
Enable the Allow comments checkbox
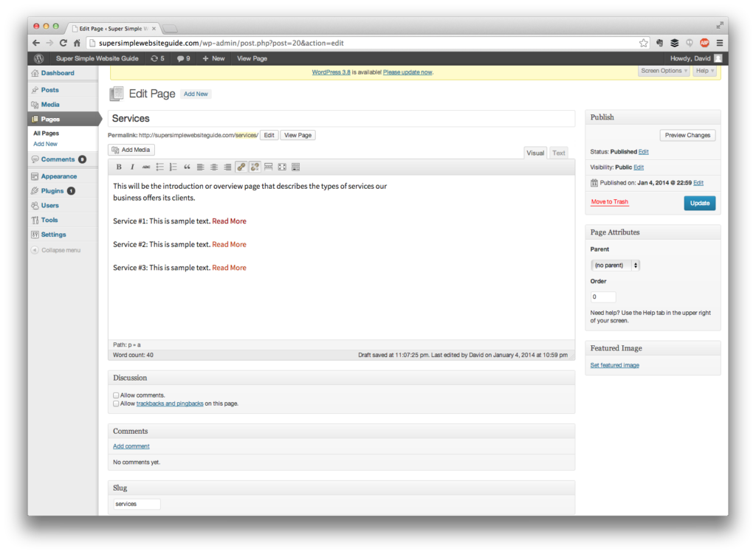coord(116,395)
